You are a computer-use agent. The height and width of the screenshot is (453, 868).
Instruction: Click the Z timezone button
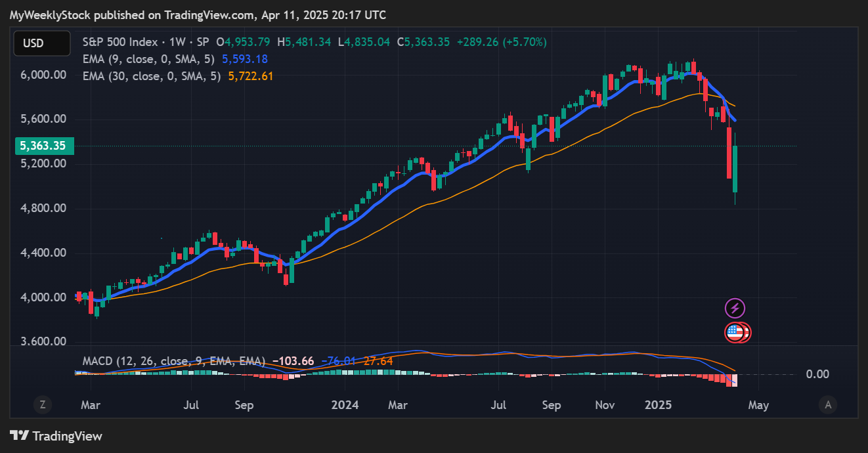pyautogui.click(x=42, y=405)
